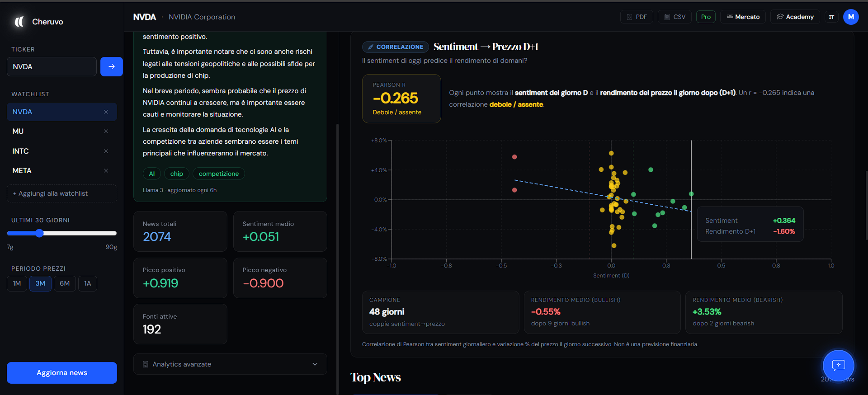Click the competizione topic tag
This screenshot has width=868, height=395.
219,174
